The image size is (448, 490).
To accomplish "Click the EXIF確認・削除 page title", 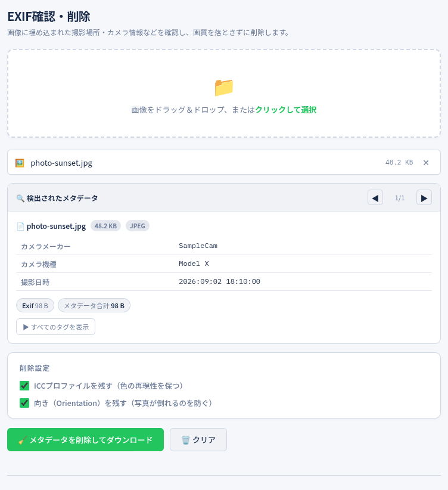I will coord(49,17).
